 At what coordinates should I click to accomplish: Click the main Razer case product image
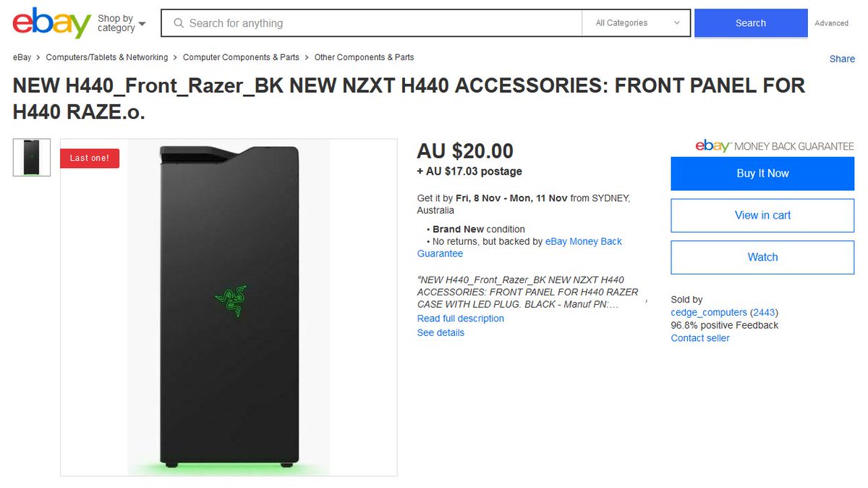(229, 307)
